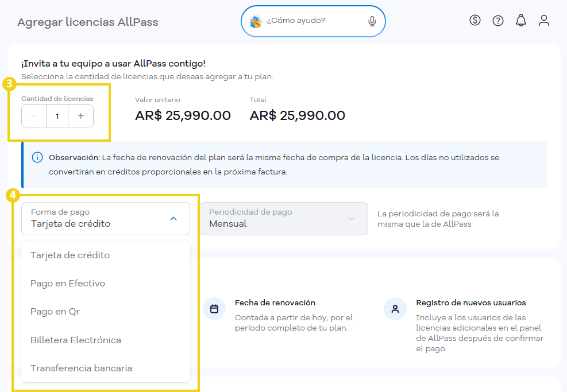Viewport: 567px width, 392px height.
Task: Click the ¡Invita a tu equipo heading
Action: click(x=113, y=64)
